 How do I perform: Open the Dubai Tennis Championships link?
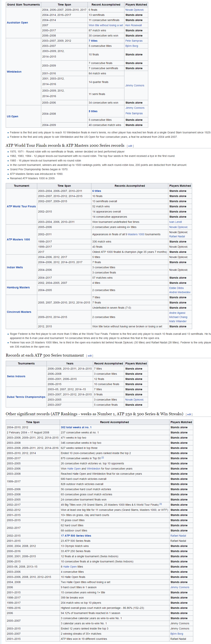coord(26,397)
